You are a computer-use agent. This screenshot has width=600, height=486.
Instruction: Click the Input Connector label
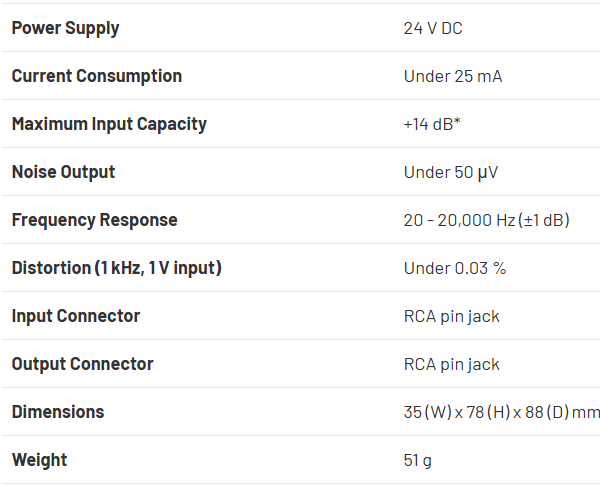coord(76,316)
